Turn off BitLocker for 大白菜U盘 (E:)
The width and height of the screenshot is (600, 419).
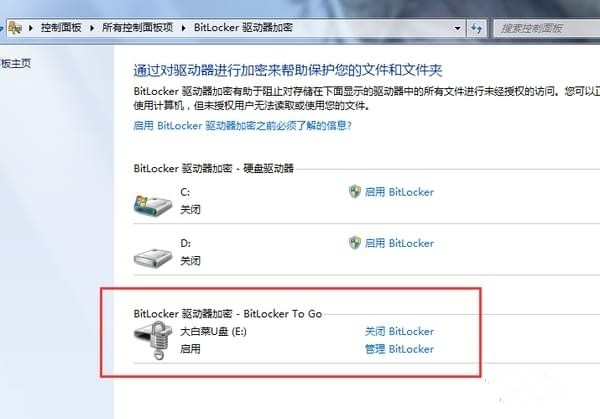pos(399,331)
